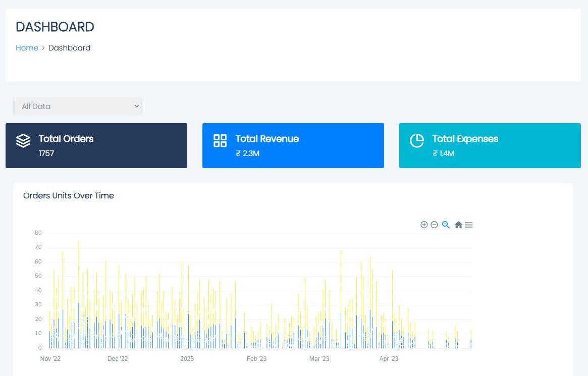Open the chart hamburger export menu
Screen dimensions: 588x376
coord(469,225)
